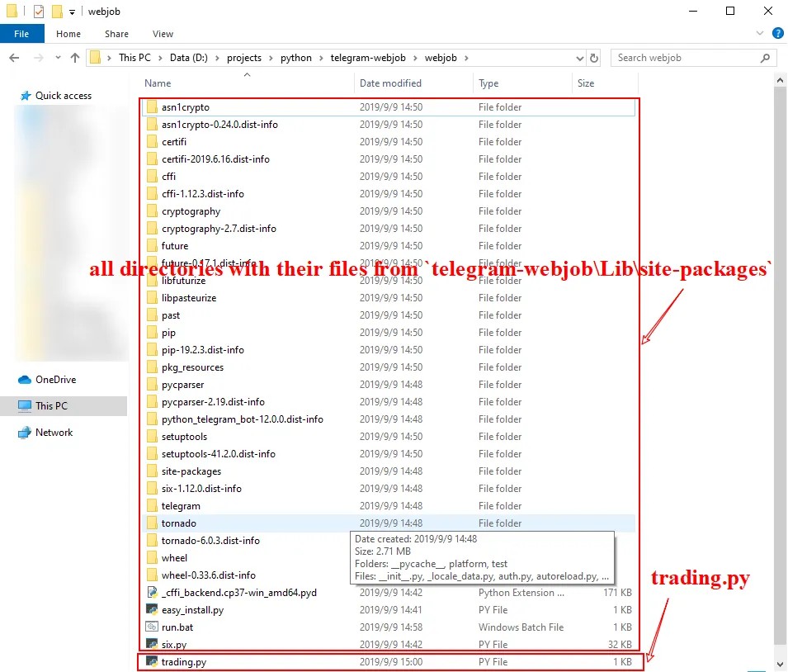Refresh the webjob folder view
Screen dimensions: 788x672
[594, 58]
